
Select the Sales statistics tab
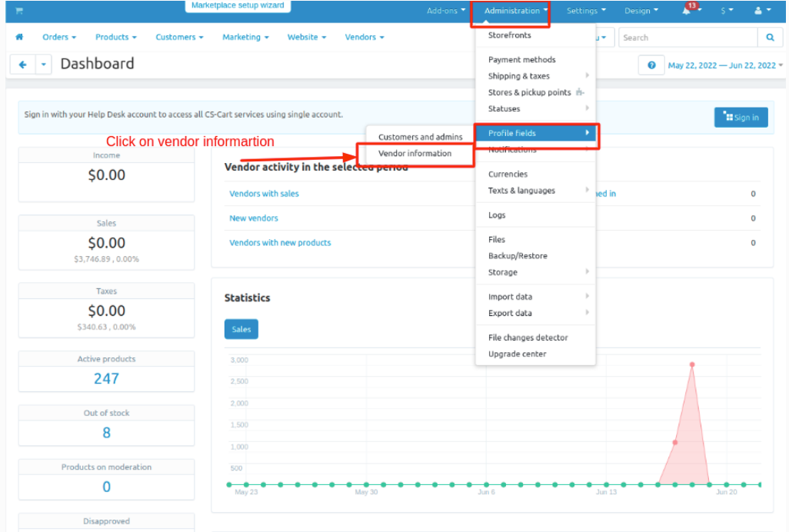click(241, 329)
